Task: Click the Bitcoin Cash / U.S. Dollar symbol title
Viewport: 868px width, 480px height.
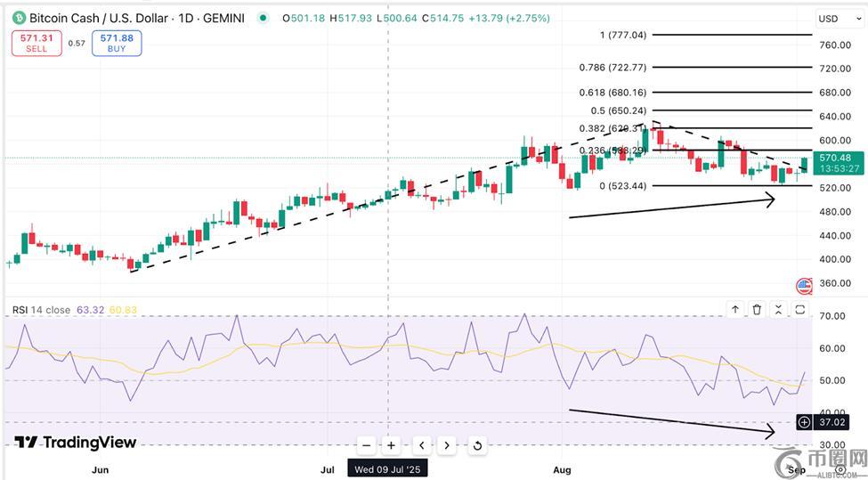Action: click(x=134, y=18)
